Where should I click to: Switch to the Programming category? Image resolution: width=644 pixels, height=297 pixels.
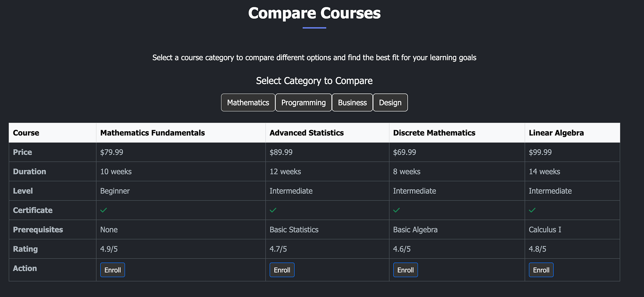303,103
